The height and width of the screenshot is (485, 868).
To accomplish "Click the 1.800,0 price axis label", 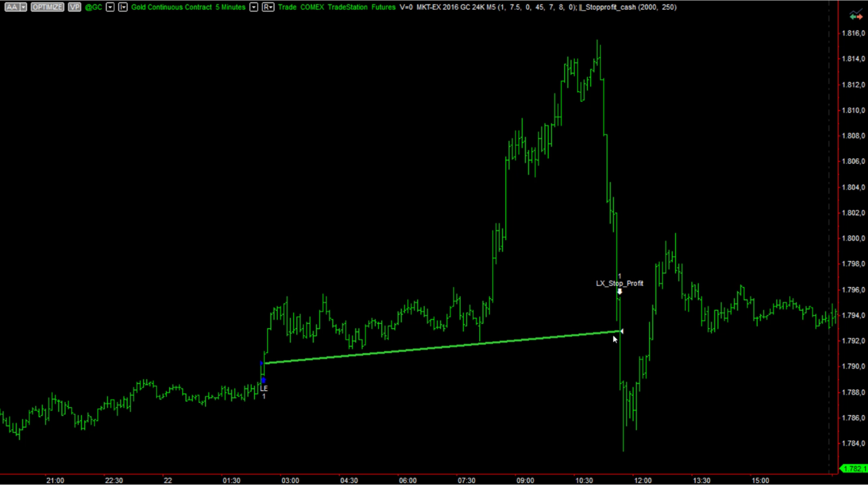I will (853, 238).
